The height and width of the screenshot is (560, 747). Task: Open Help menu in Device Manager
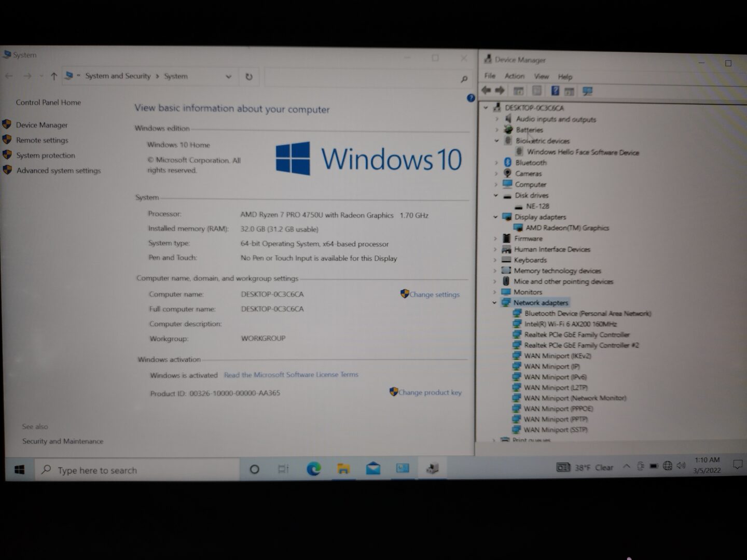(x=565, y=77)
